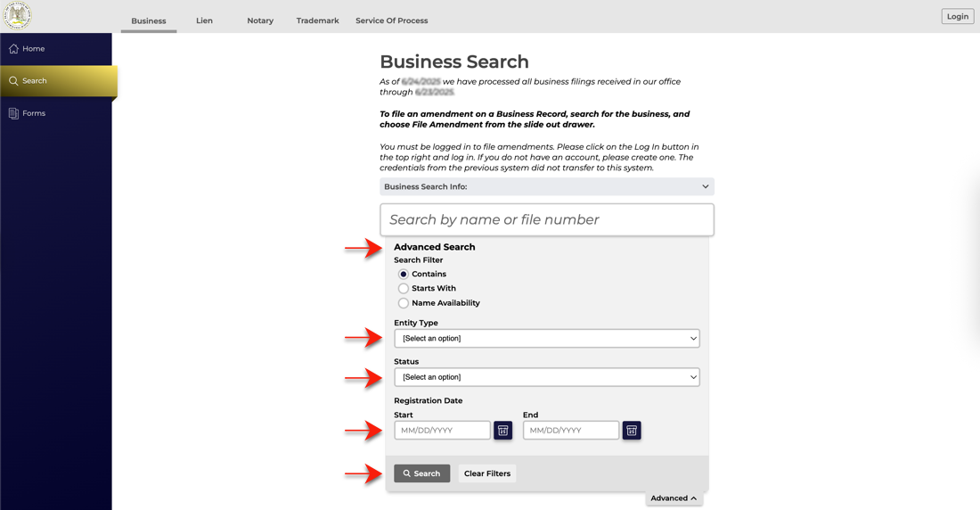
Task: Go to the Trademark tab
Action: point(317,21)
